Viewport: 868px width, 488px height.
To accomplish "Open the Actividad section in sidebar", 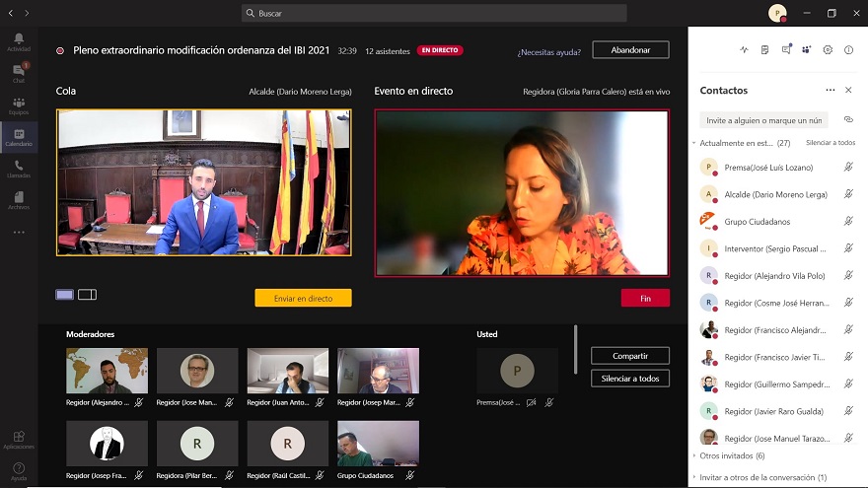I will pyautogui.click(x=19, y=41).
